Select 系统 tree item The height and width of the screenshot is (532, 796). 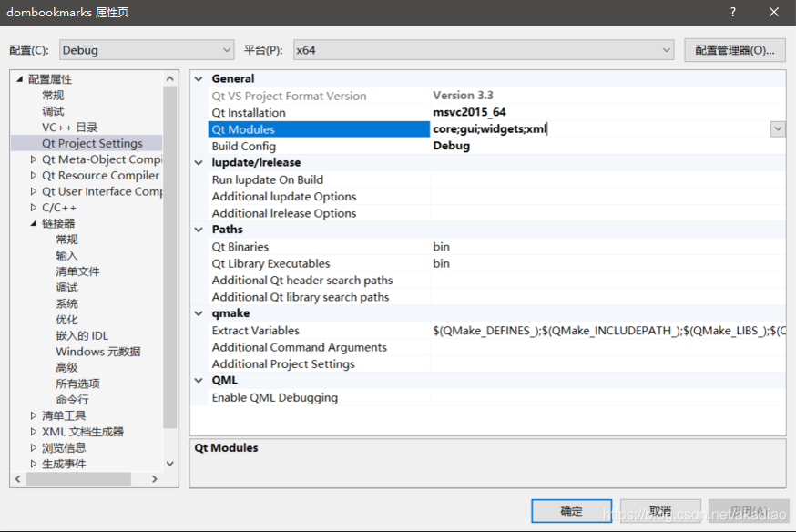[x=66, y=303]
